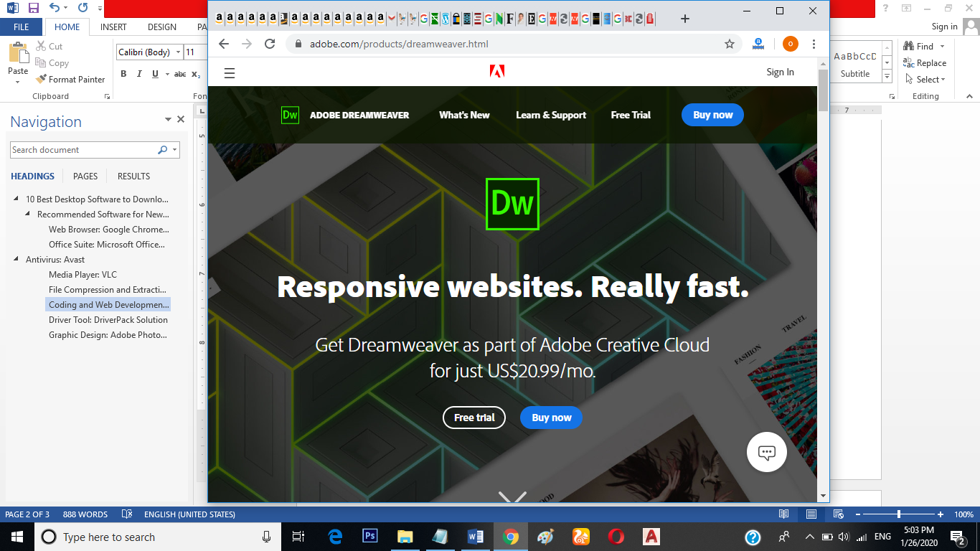980x551 pixels.
Task: Open Opera browser from the taskbar
Action: (x=616, y=537)
